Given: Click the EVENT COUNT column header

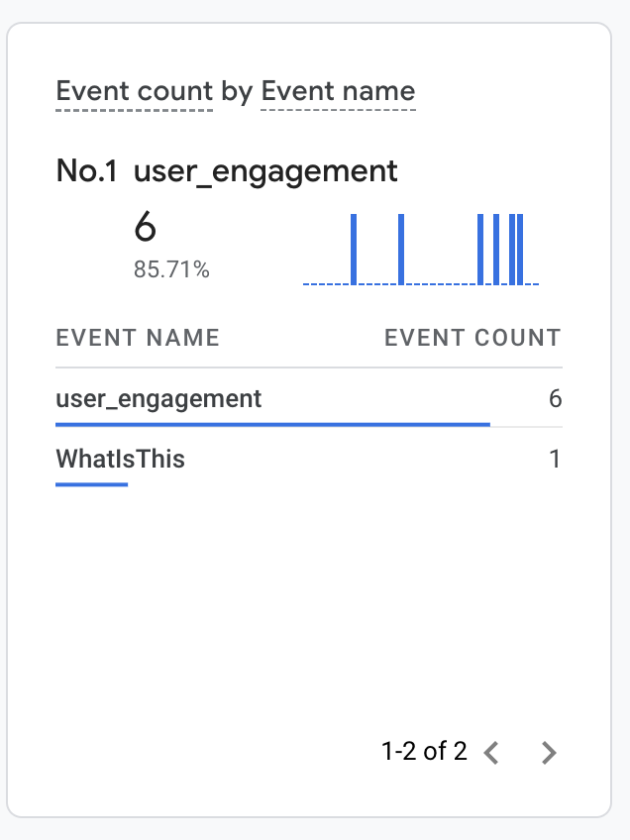Looking at the screenshot, I should click(472, 338).
